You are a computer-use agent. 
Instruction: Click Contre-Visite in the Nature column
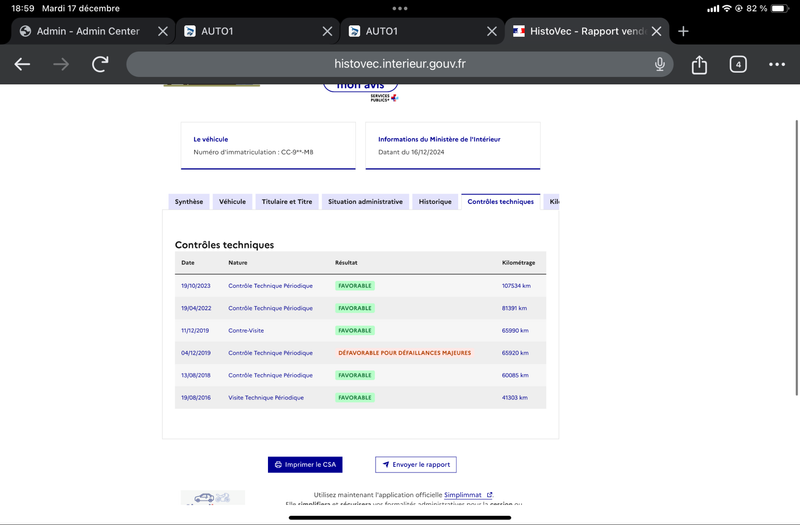pos(246,331)
